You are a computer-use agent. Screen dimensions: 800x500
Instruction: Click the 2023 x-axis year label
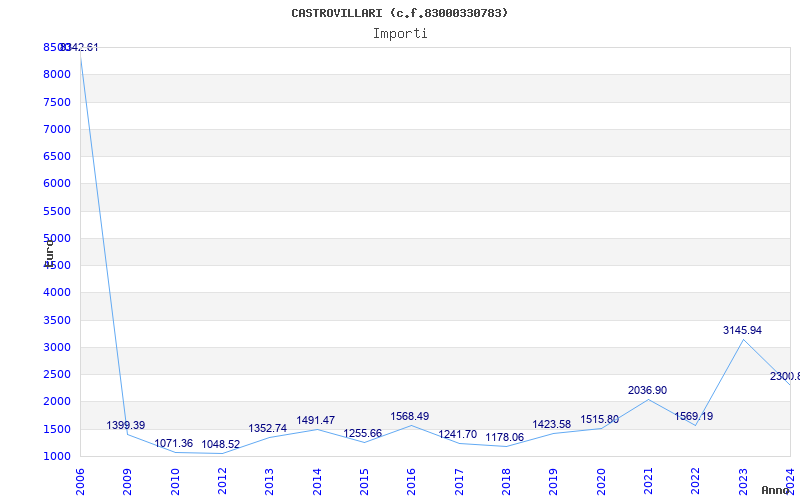tap(743, 481)
